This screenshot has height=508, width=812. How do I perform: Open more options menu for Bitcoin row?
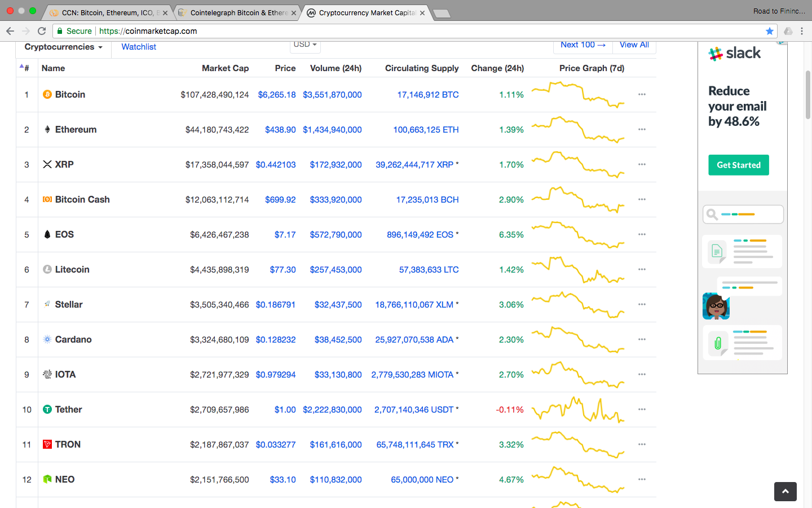click(642, 94)
